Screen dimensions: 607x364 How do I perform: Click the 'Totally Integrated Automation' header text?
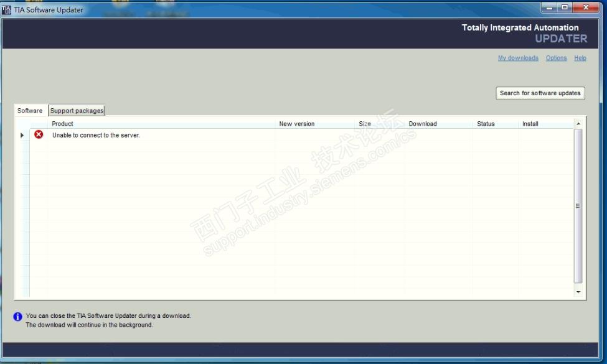pos(520,28)
